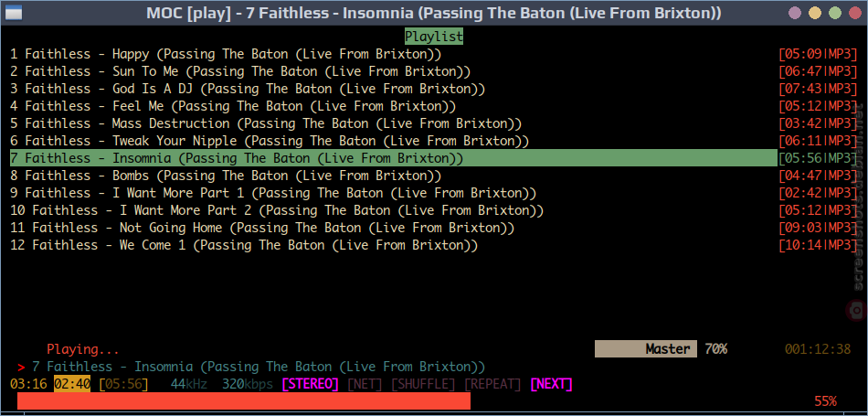Select track 6 Tweak Your Nipple
The width and height of the screenshot is (868, 416).
point(270,141)
